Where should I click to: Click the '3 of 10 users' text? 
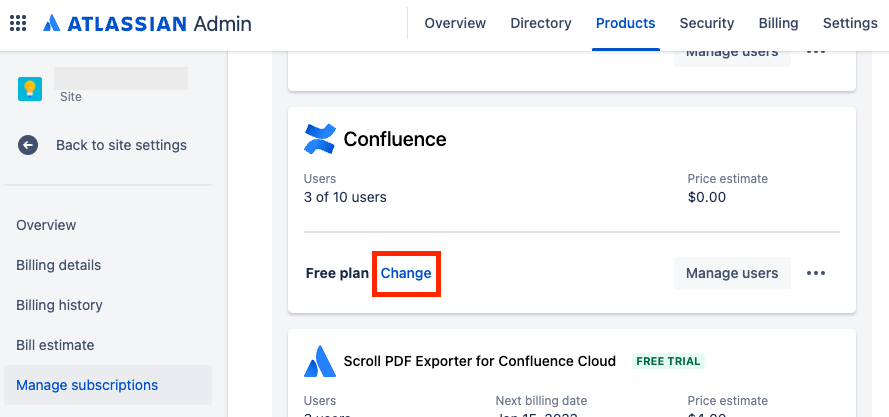pyautogui.click(x=345, y=197)
